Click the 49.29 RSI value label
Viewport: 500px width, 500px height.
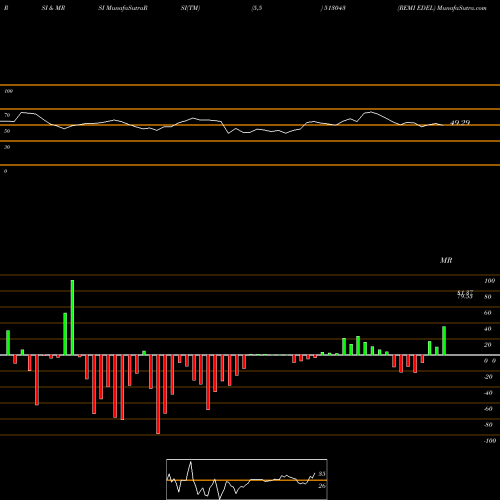[460, 123]
